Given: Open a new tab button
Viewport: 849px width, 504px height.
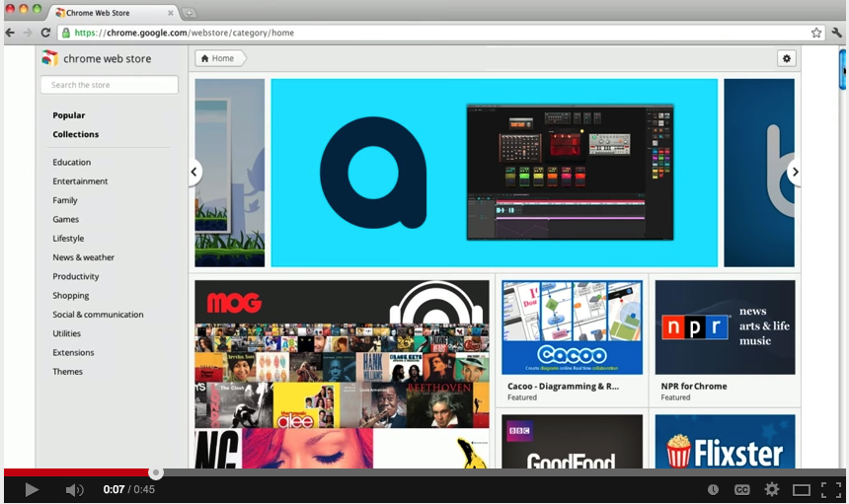Looking at the screenshot, I should point(189,13).
